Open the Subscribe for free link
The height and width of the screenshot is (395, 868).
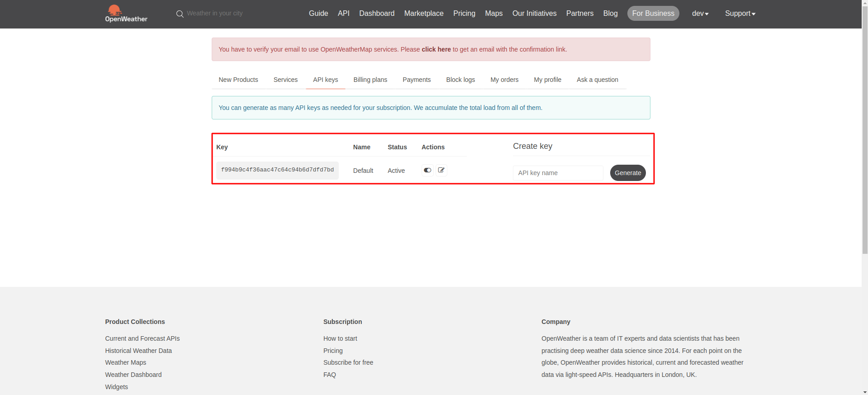[348, 362]
